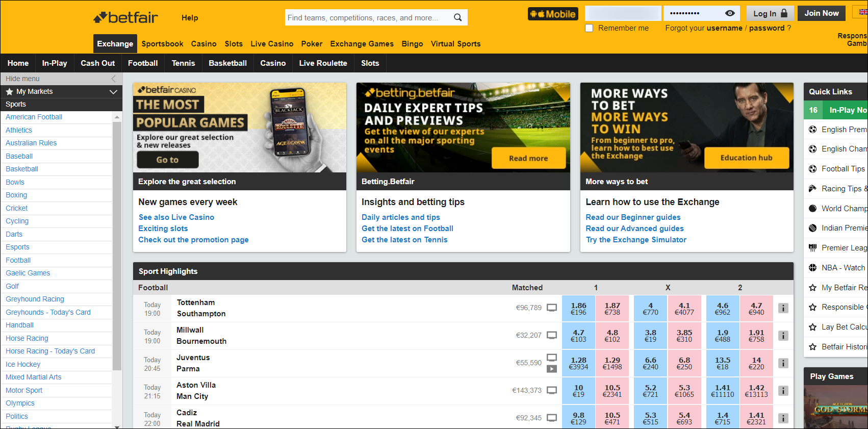868x429 pixels.
Task: Collapse sidebar with Hide menu arrow
Action: point(113,79)
